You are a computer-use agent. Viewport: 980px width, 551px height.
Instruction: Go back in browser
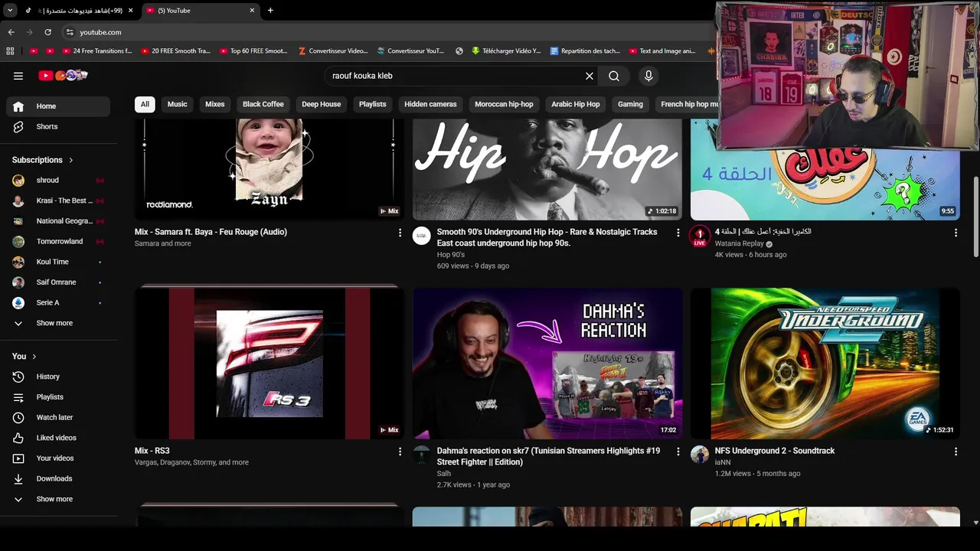tap(11, 32)
